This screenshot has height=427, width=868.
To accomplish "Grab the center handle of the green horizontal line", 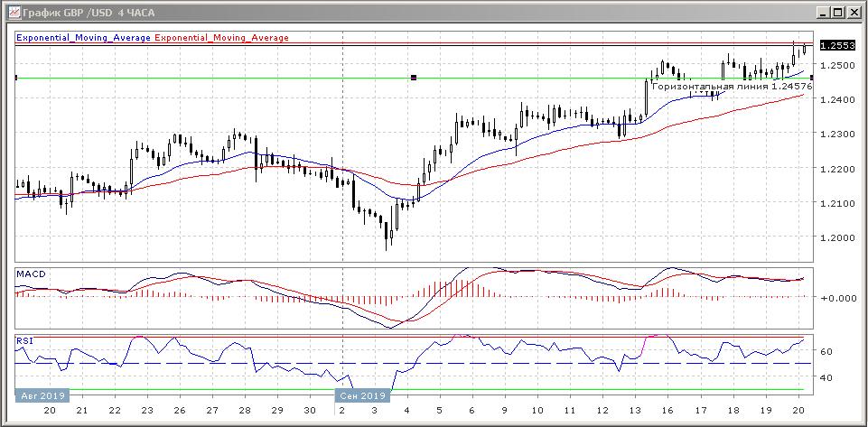I will click(413, 79).
